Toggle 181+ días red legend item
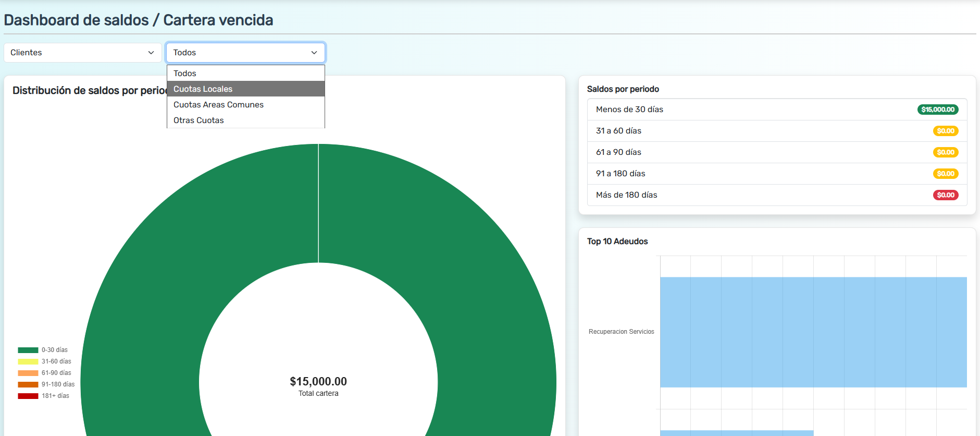Screen dimensions: 980x436 tap(44, 396)
